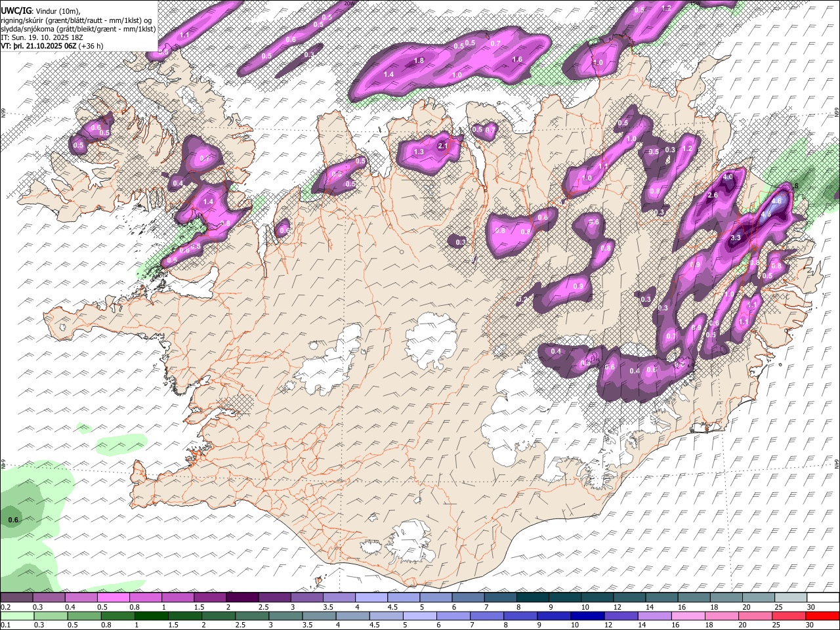Click the 3.3 precipitation value label
840x630 pixels.
pos(736,238)
